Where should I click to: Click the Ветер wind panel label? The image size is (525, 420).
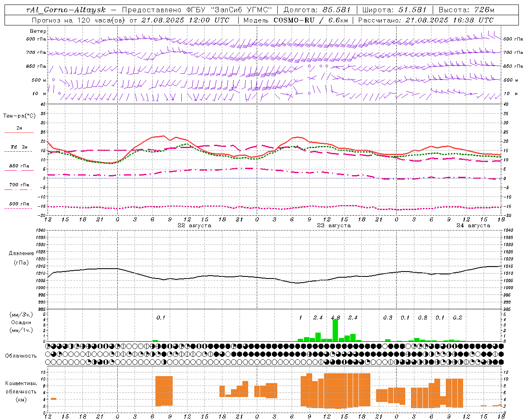(38, 31)
